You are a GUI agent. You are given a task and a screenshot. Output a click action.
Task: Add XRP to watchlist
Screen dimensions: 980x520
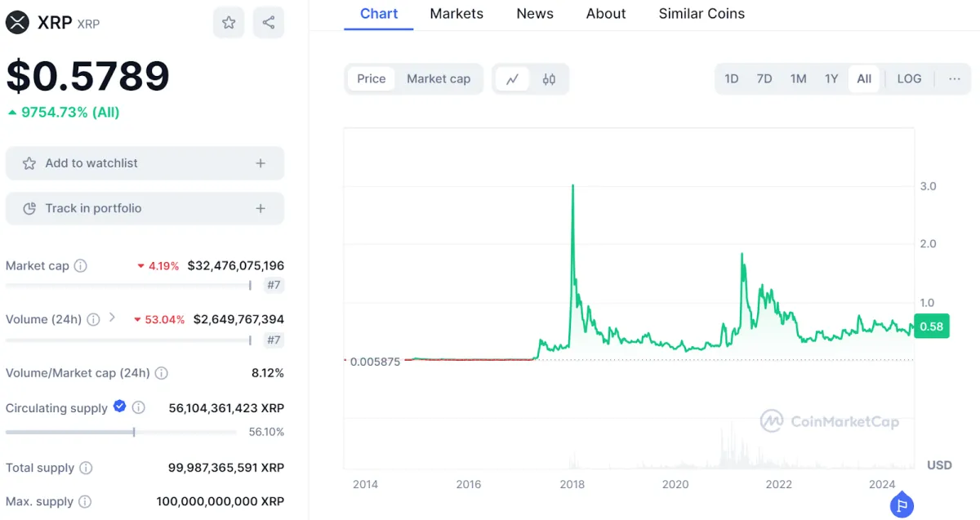(x=145, y=163)
